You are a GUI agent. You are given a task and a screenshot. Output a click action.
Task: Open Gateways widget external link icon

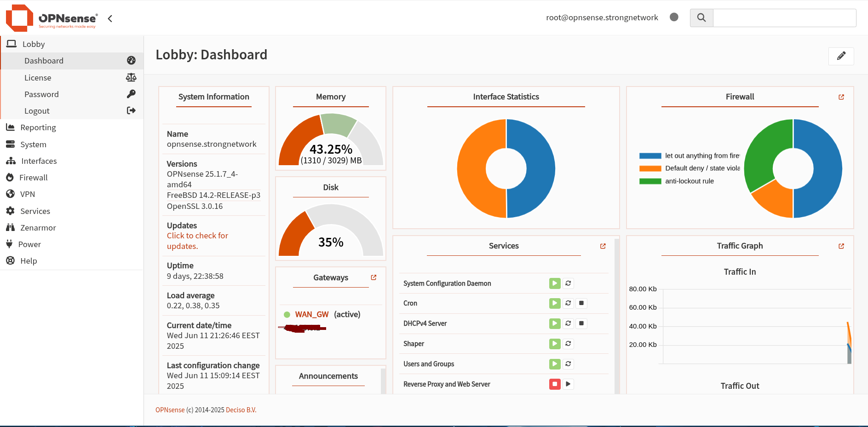click(x=374, y=277)
